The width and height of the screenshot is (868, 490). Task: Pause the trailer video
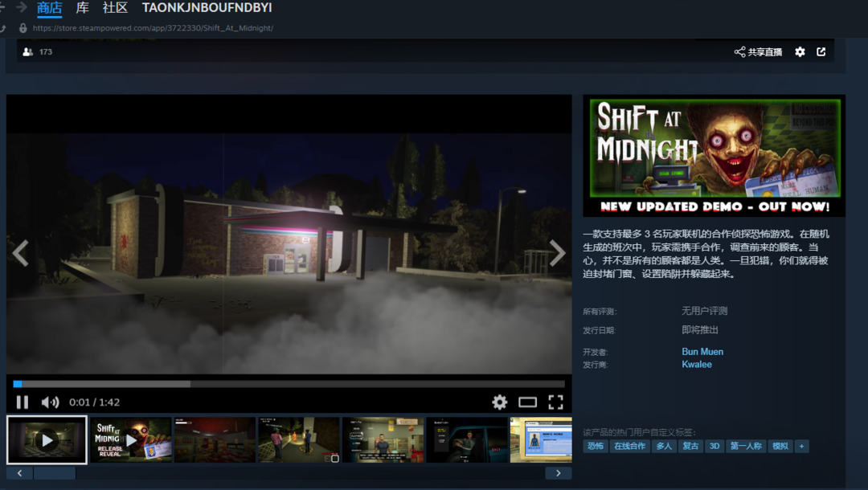[23, 402]
